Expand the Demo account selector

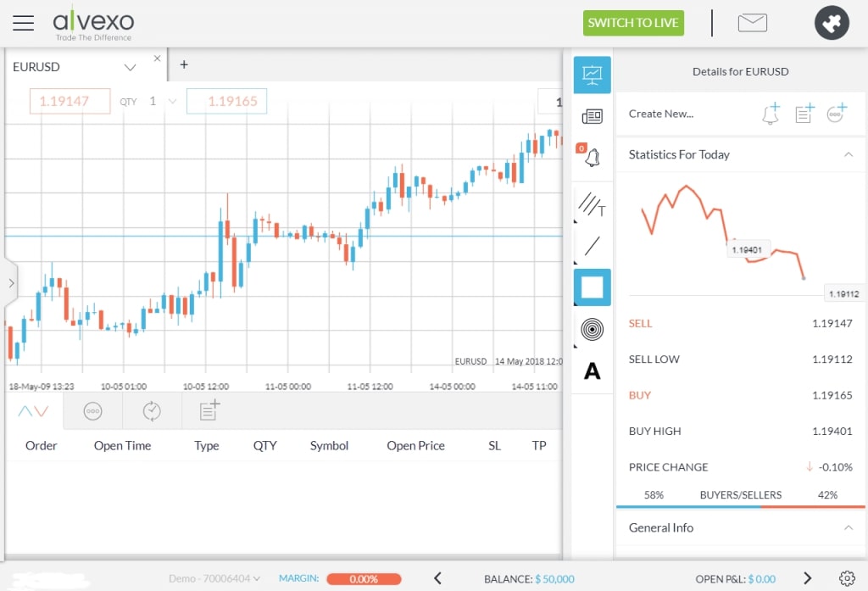coord(214,578)
